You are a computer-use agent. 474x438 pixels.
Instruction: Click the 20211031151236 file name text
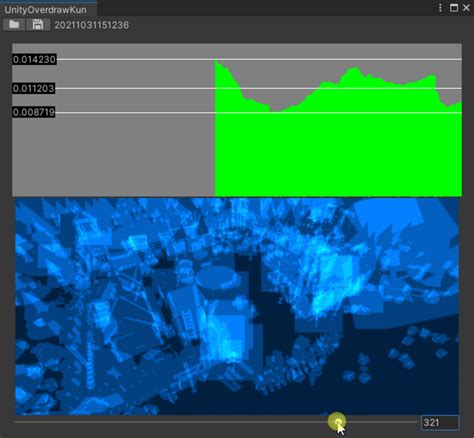tap(92, 25)
